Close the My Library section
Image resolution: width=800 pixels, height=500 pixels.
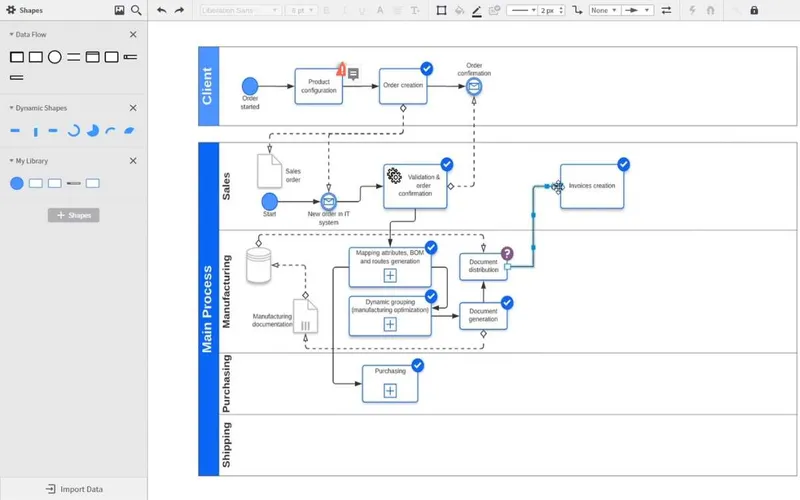click(x=133, y=161)
